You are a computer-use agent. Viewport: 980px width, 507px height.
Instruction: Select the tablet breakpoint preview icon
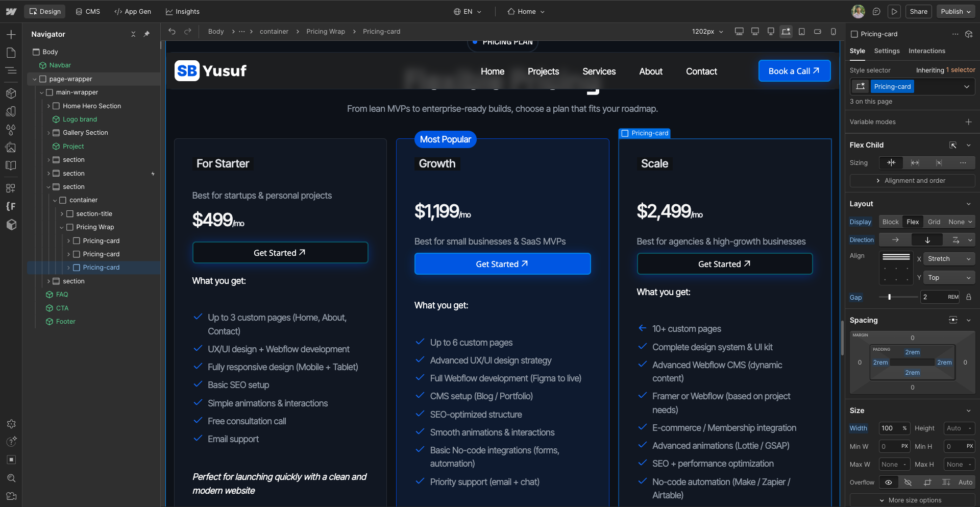tap(802, 31)
